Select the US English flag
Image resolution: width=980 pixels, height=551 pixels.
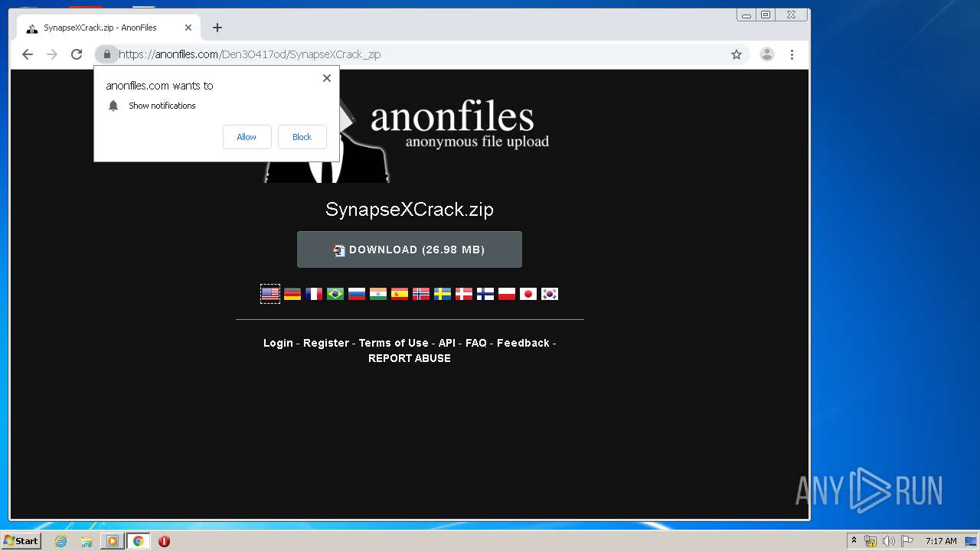[x=270, y=294]
